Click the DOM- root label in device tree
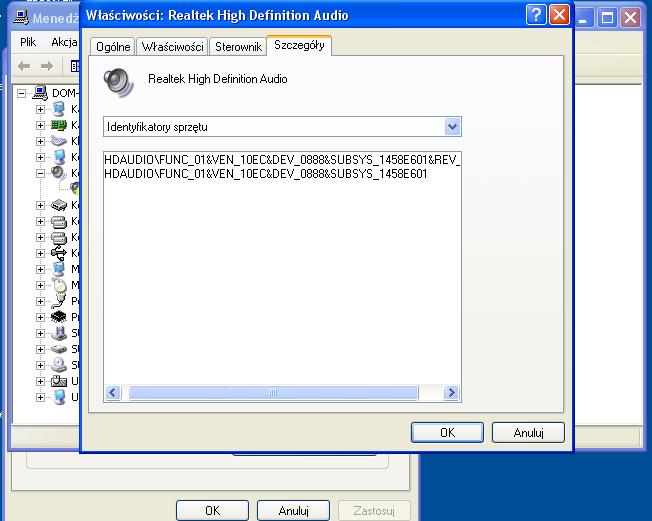The height and width of the screenshot is (521, 652). click(65, 93)
